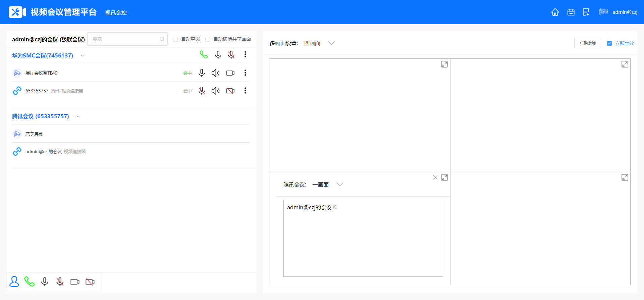The image size is (644, 300).
Task: Select the 展厅会议室TE40 participant row
Action: (x=131, y=73)
